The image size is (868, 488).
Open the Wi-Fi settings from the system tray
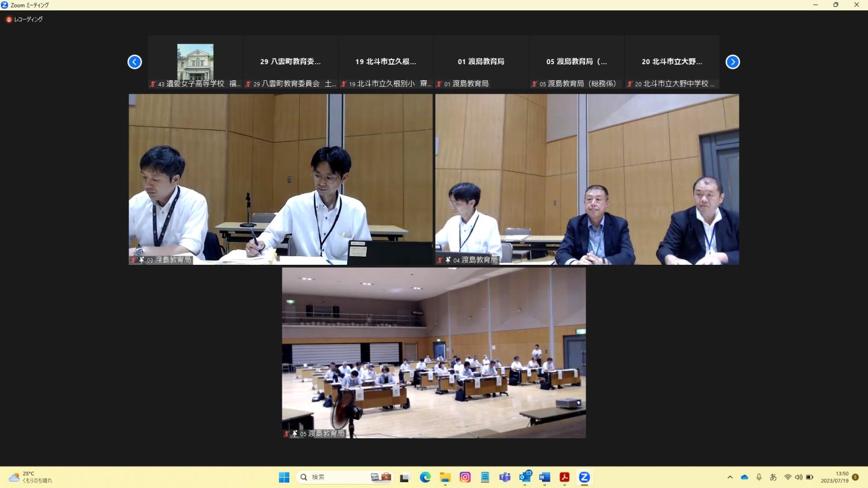(x=788, y=477)
